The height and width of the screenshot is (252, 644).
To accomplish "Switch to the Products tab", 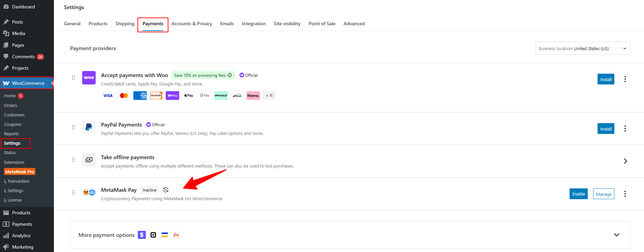I will 98,24.
